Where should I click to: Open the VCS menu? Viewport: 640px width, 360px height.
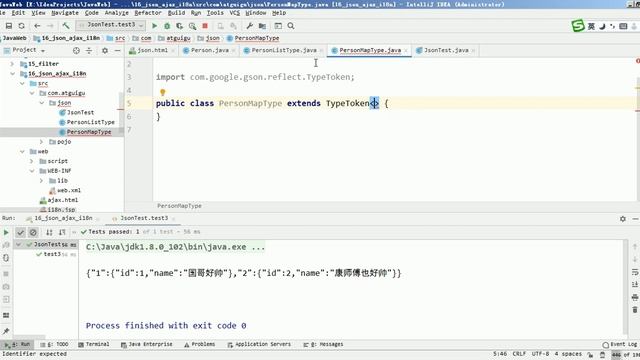click(x=234, y=13)
